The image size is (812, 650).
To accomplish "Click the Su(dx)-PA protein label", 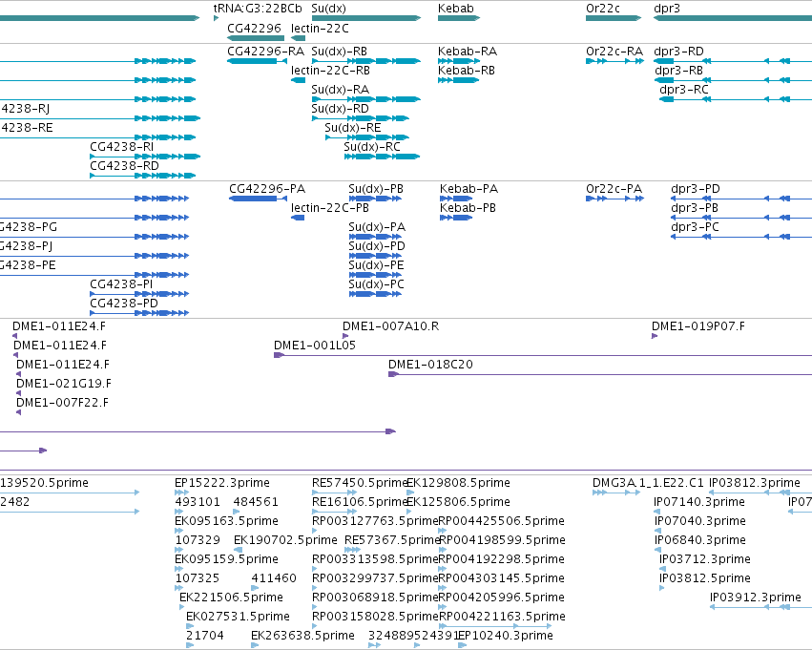I will coord(377,227).
